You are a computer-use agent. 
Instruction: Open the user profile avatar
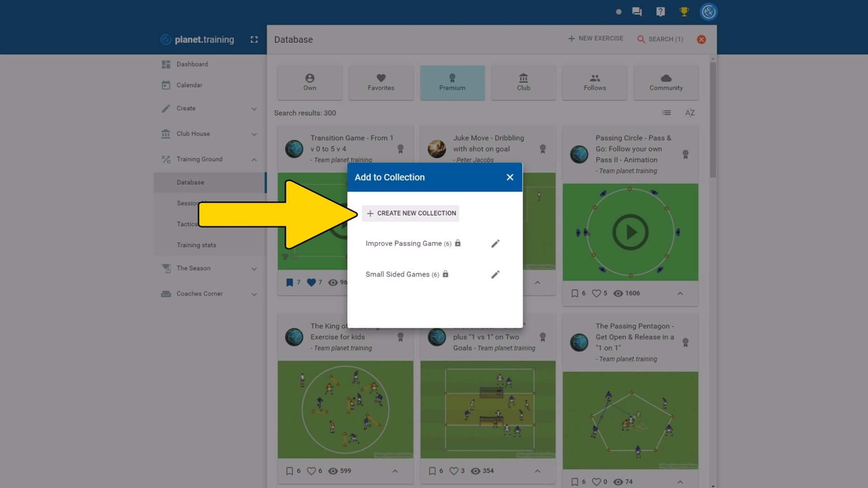pos(709,12)
